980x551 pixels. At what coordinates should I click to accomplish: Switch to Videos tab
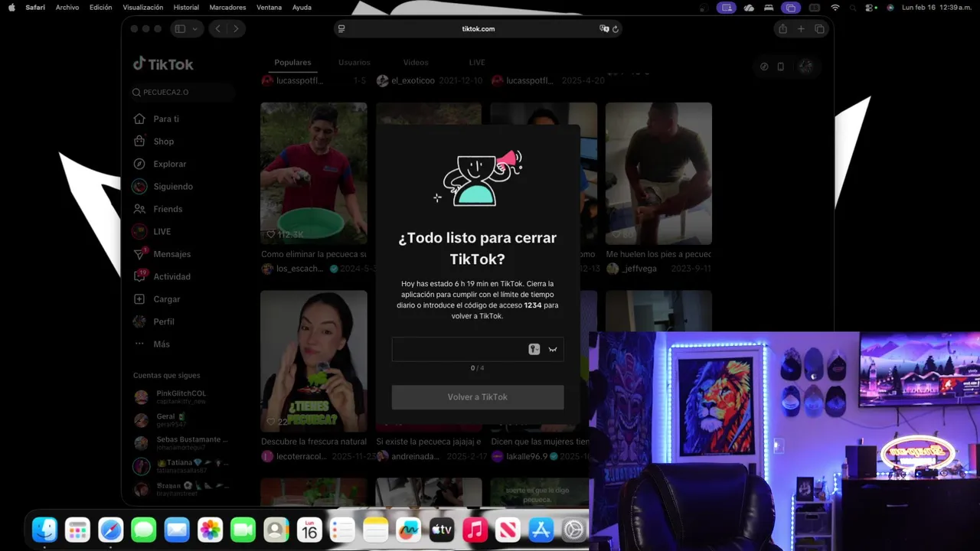click(x=416, y=63)
